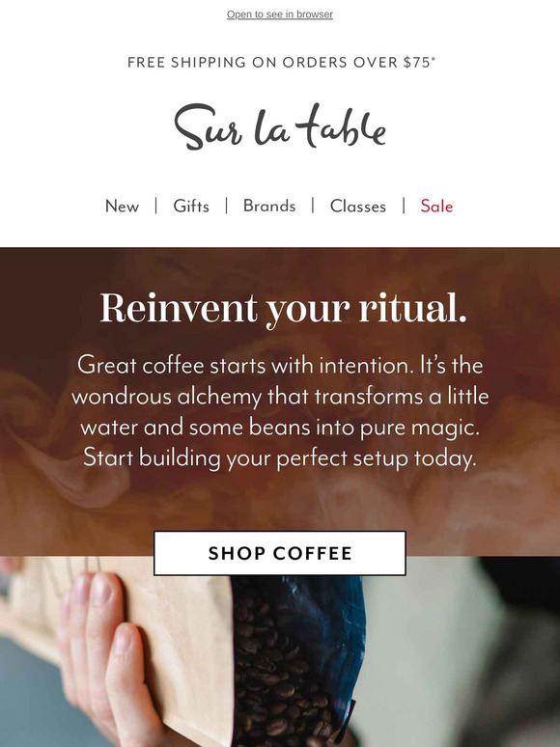560x747 pixels.
Task: Click the SHOP COFFEE button
Action: coord(280,553)
